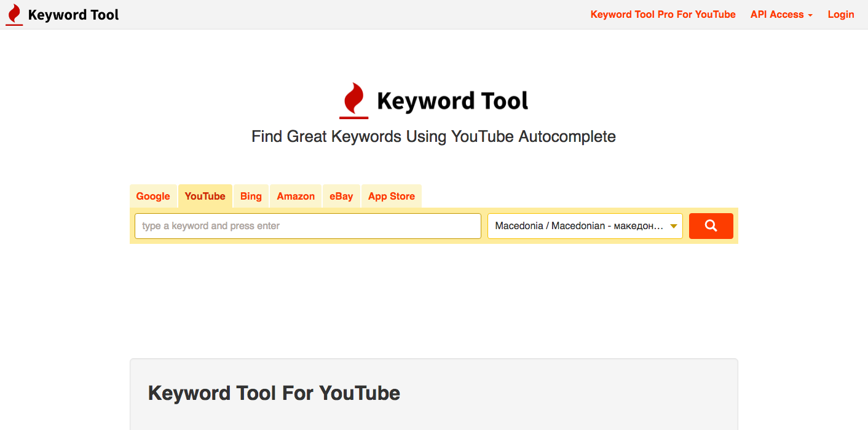Switch to the Bing tab
The image size is (868, 430).
[x=251, y=196]
